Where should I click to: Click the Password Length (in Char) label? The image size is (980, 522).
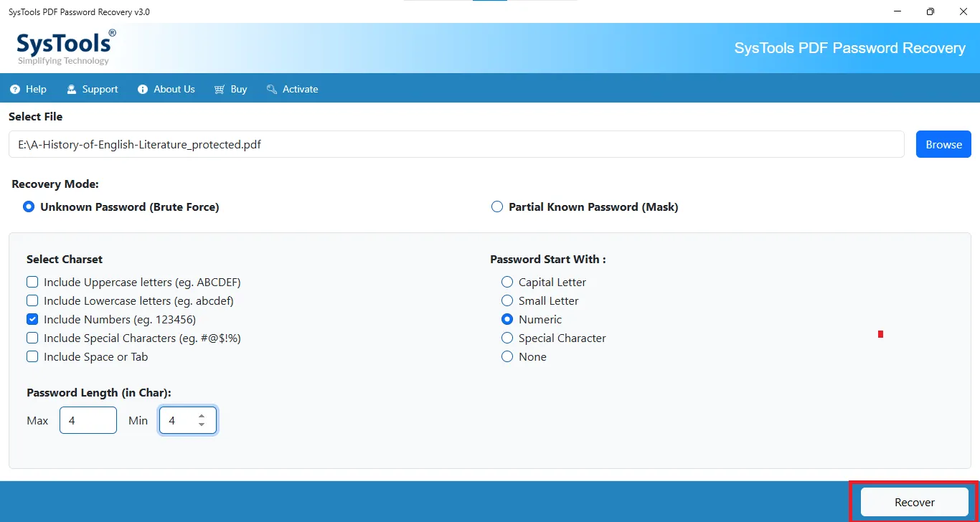point(99,392)
